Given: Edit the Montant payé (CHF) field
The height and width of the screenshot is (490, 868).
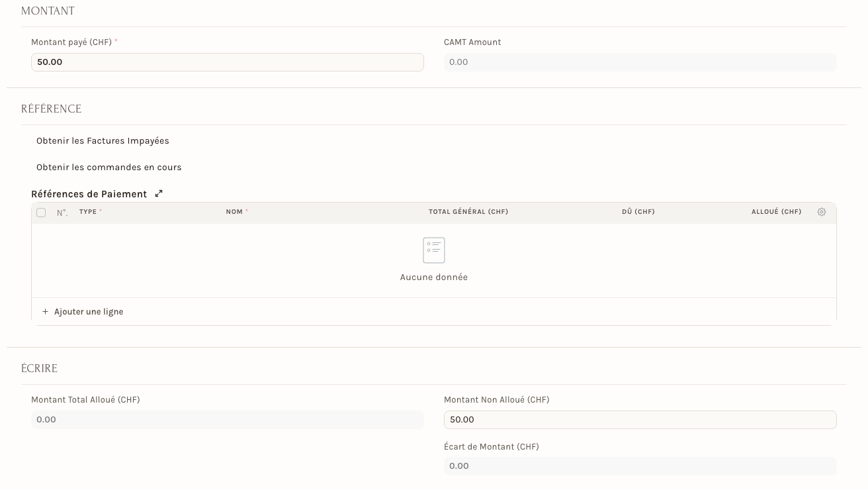Looking at the screenshot, I should coord(228,62).
